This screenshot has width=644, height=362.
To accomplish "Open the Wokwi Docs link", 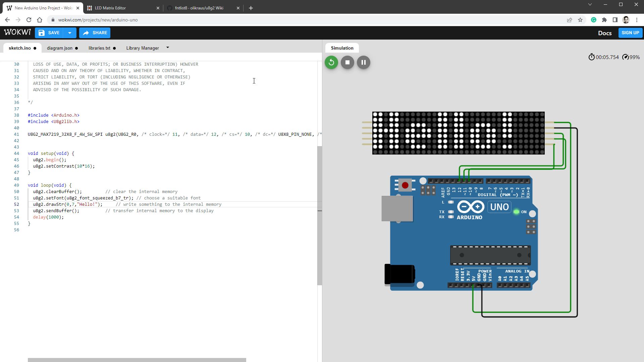I will coord(605,33).
